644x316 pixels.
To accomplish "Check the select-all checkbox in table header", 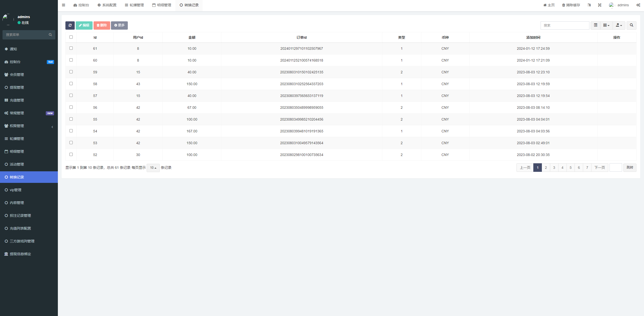I will click(71, 37).
